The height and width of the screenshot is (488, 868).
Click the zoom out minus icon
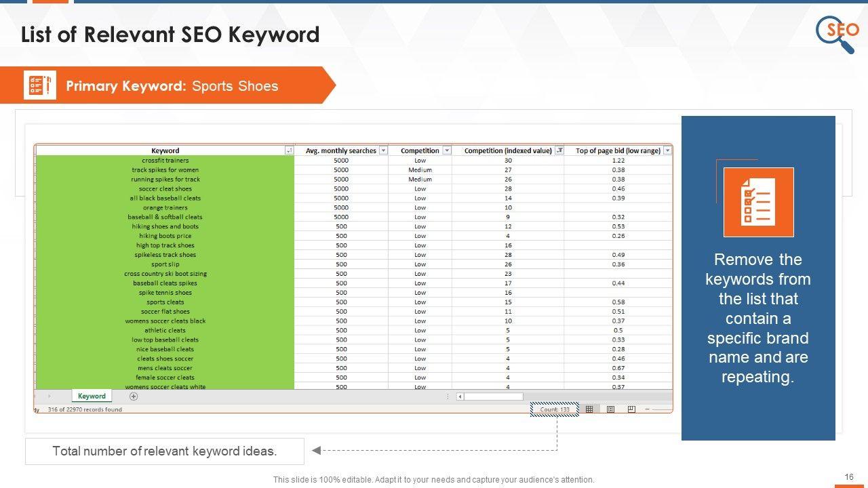[x=648, y=409]
